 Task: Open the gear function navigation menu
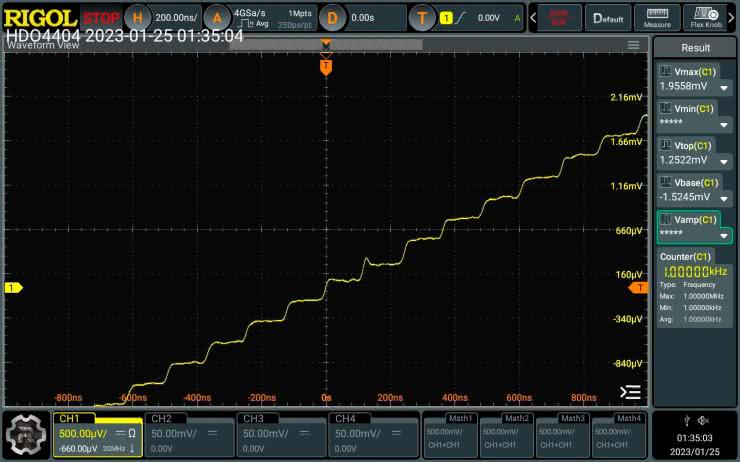pos(25,434)
